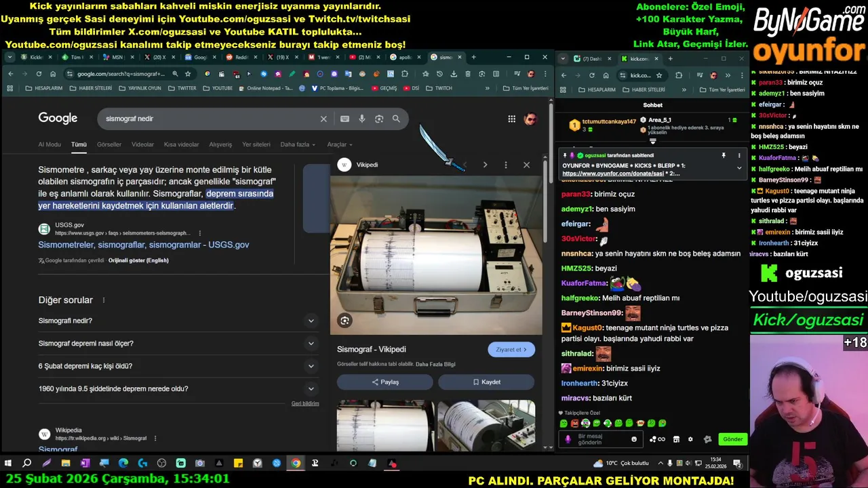
Task: Open the weather widget showing 10°C
Action: (x=620, y=464)
